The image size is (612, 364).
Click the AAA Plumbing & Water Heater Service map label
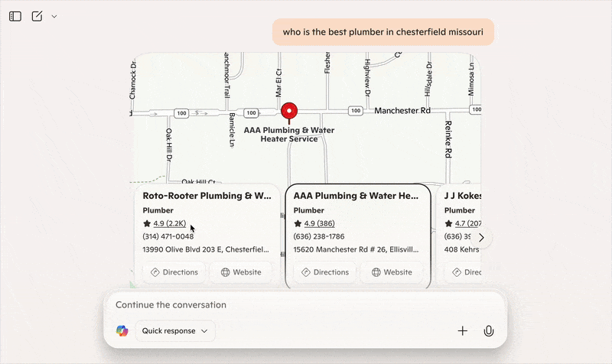289,135
